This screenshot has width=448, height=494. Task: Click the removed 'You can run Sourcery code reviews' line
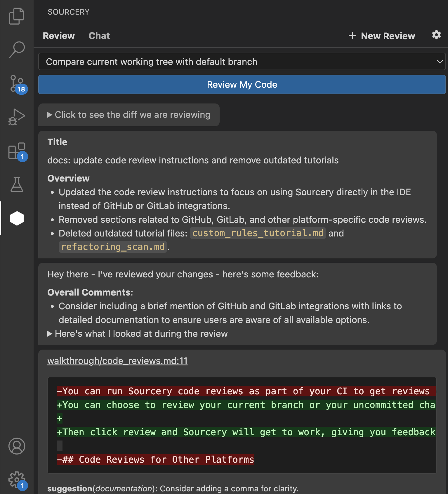pos(246,391)
